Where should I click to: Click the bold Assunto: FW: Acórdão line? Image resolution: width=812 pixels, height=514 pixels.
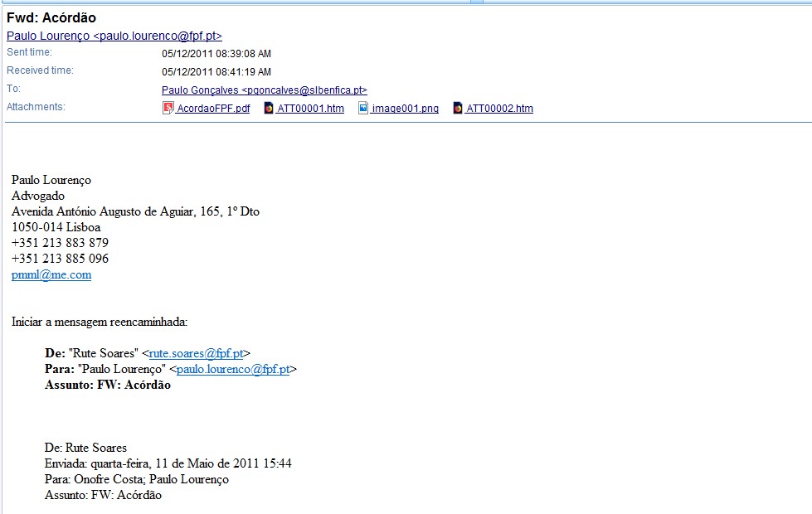(x=108, y=385)
